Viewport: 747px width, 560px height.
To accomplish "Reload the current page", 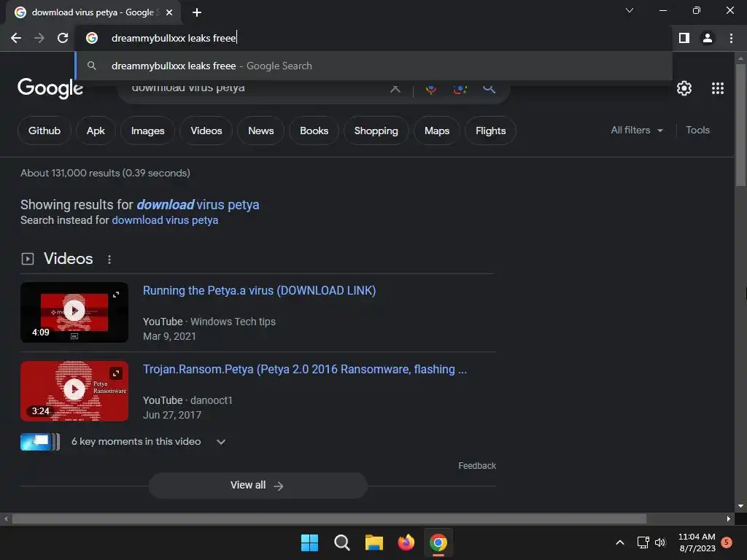I will pos(63,38).
